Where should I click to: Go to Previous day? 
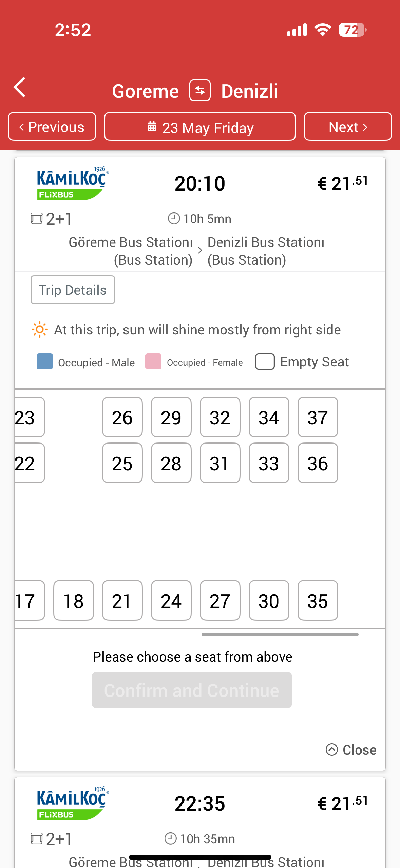click(52, 126)
